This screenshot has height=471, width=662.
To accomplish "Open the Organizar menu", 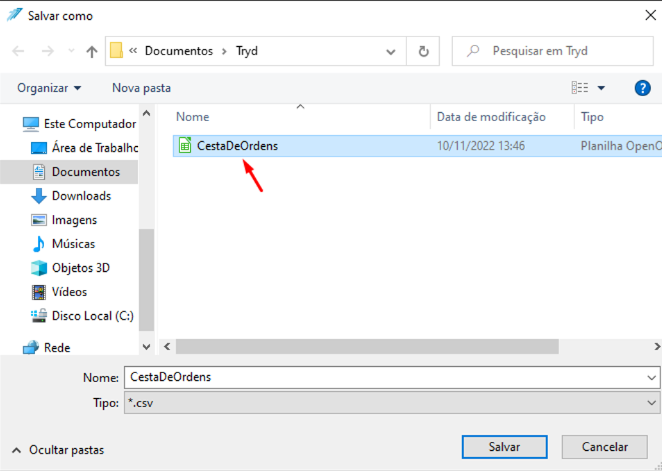I will (x=49, y=88).
